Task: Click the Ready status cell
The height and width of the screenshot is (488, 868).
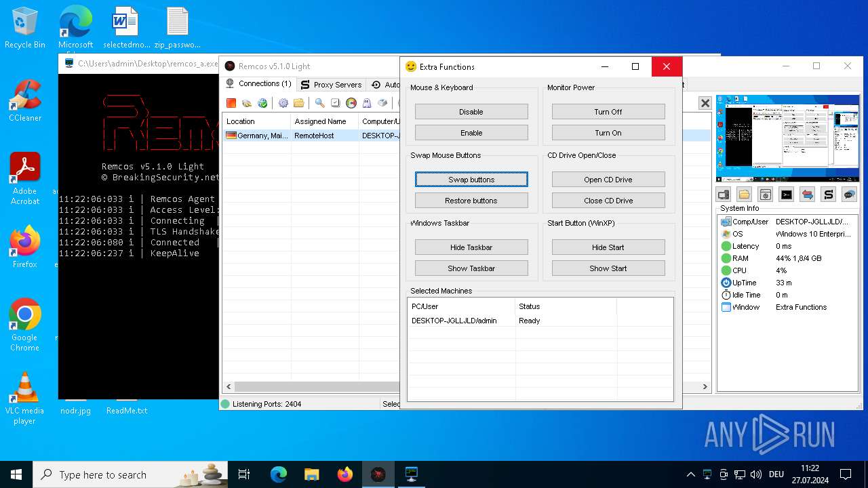Action: point(530,321)
